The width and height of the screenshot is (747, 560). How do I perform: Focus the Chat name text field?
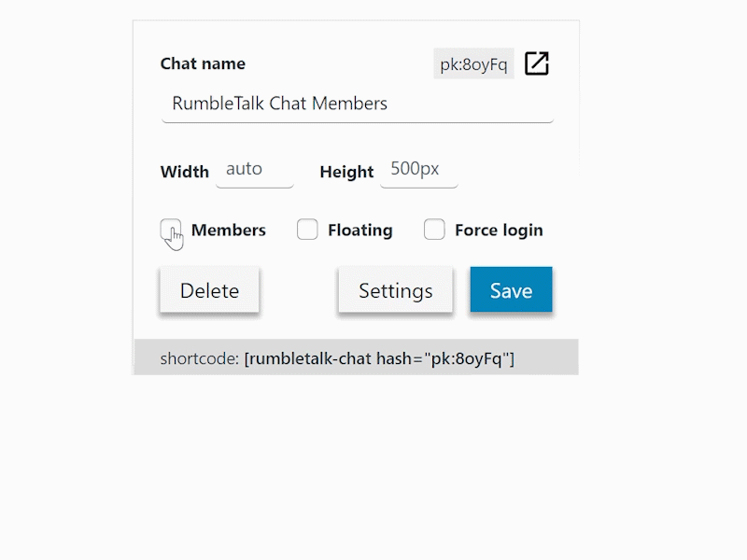pyautogui.click(x=357, y=104)
